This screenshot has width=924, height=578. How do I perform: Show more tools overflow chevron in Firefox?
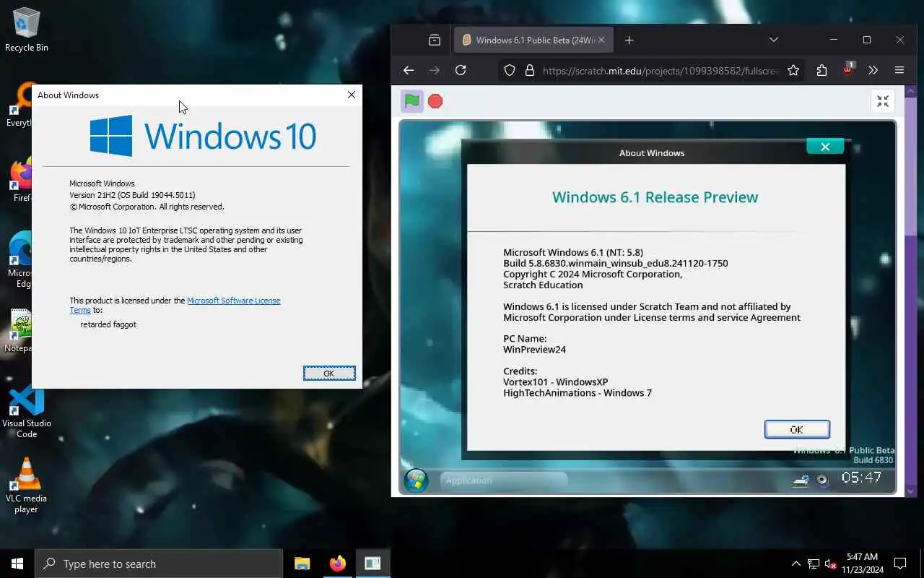[873, 70]
